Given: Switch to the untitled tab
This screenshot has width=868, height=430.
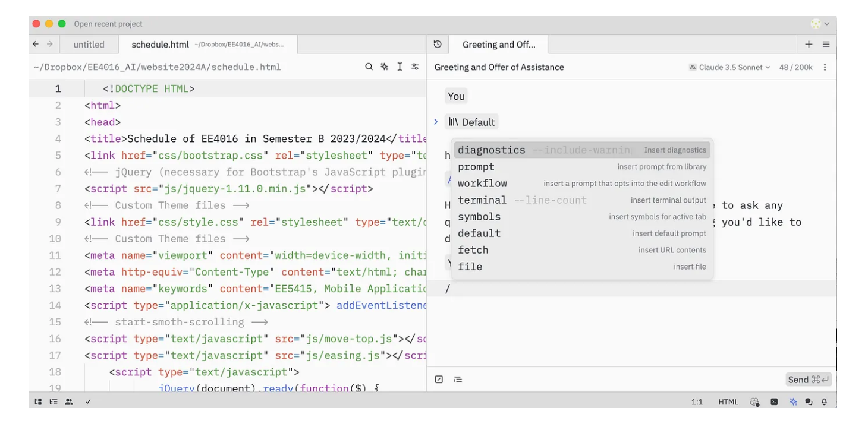Looking at the screenshot, I should point(89,45).
